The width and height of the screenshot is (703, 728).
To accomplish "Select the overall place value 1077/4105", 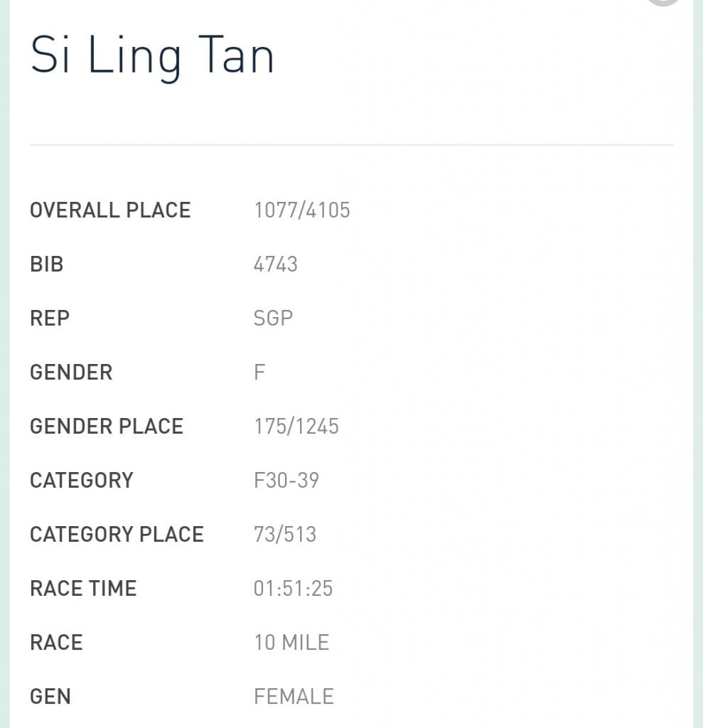I will pyautogui.click(x=301, y=210).
